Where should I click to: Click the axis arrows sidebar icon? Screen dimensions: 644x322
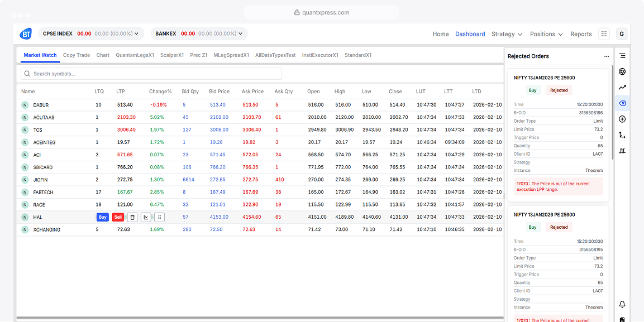[622, 135]
